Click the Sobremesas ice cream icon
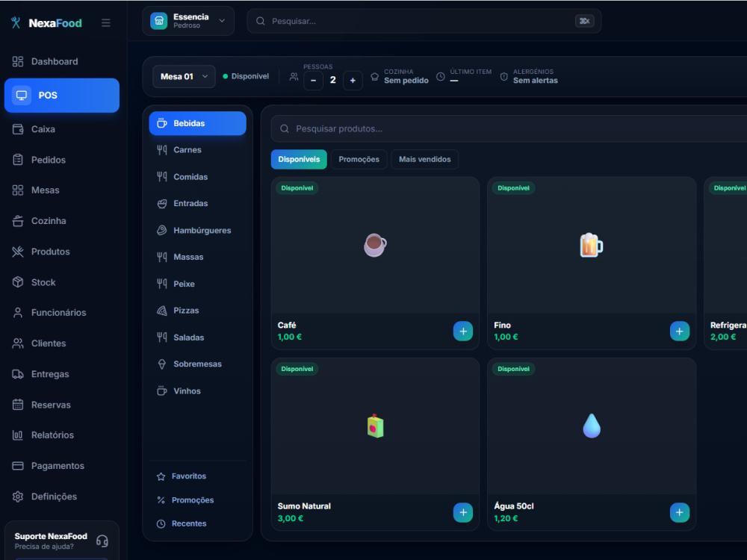 [162, 364]
